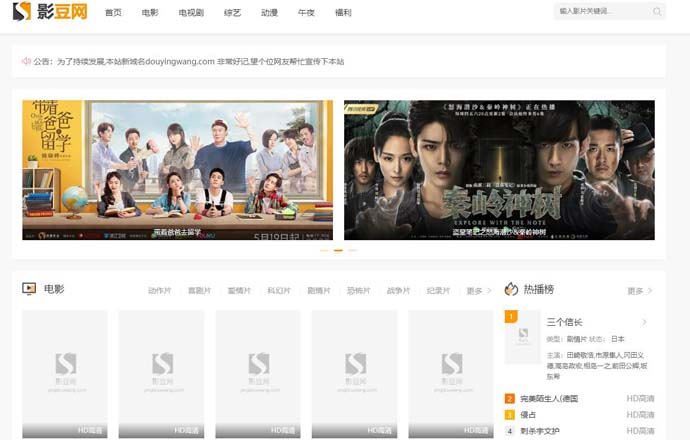Expand 更多 next to movie genre list
The height and width of the screenshot is (440, 690).
pos(478,291)
